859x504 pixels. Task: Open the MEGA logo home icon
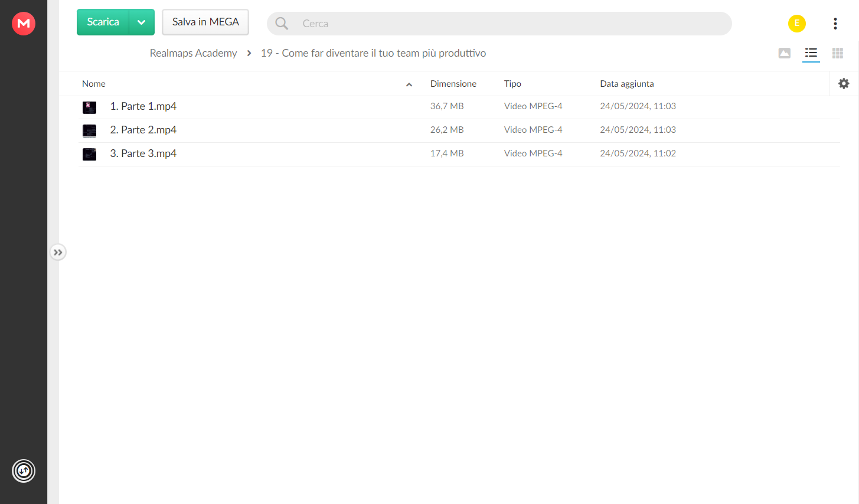click(x=24, y=24)
